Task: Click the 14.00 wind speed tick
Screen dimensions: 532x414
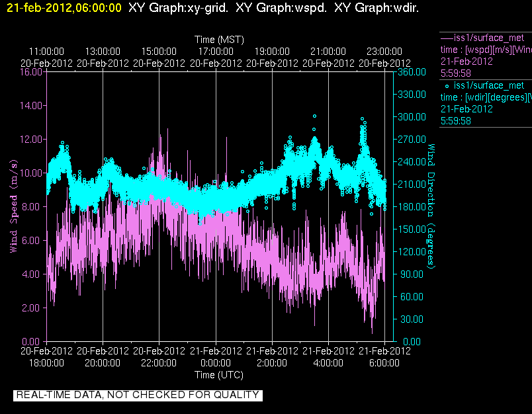Action: click(31, 105)
